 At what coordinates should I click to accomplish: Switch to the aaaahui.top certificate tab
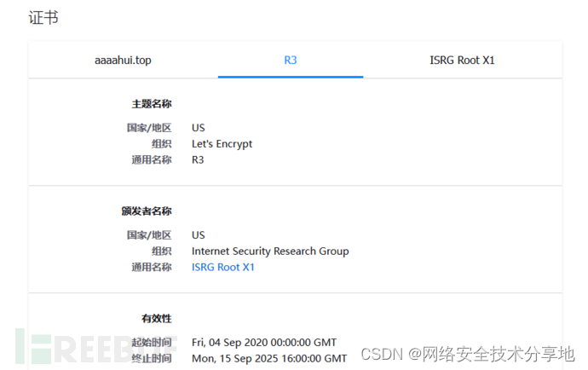tap(123, 61)
